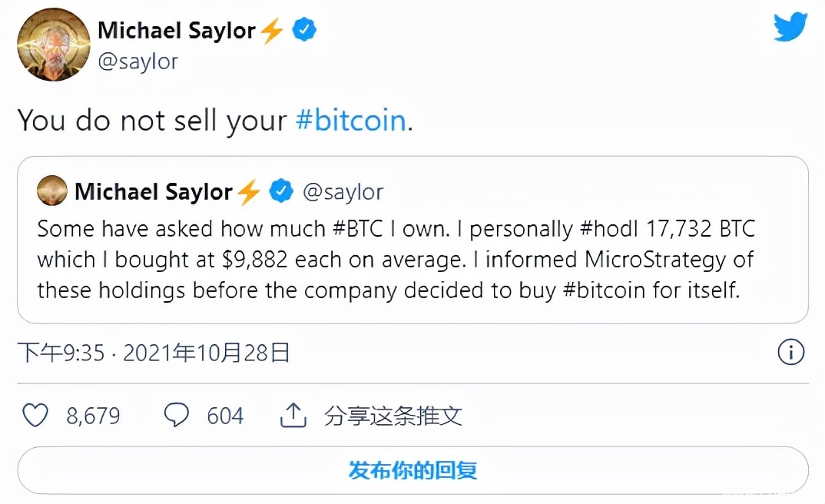
Task: Click the share tweet icon
Action: tap(293, 413)
